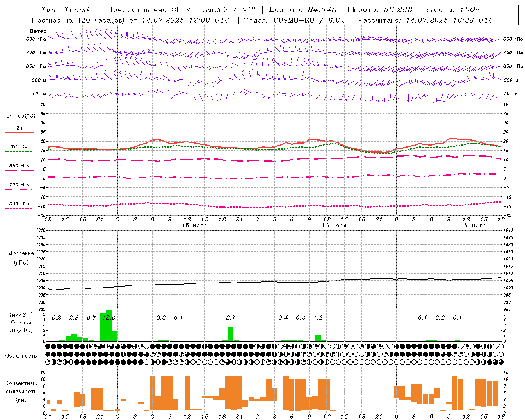Click the 1040 pressure axis label at left
The image size is (525, 420).
(x=40, y=231)
